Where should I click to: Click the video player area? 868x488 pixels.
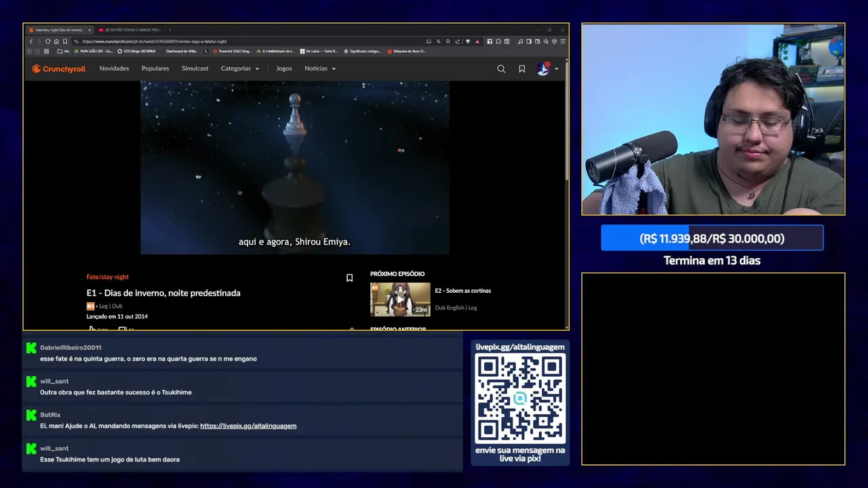click(295, 167)
